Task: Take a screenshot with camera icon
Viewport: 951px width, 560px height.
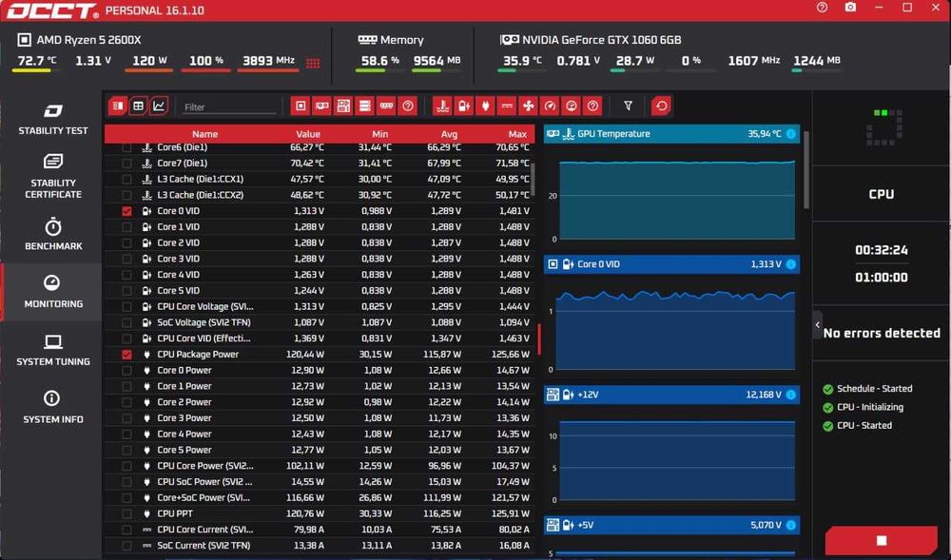Action: click(850, 8)
